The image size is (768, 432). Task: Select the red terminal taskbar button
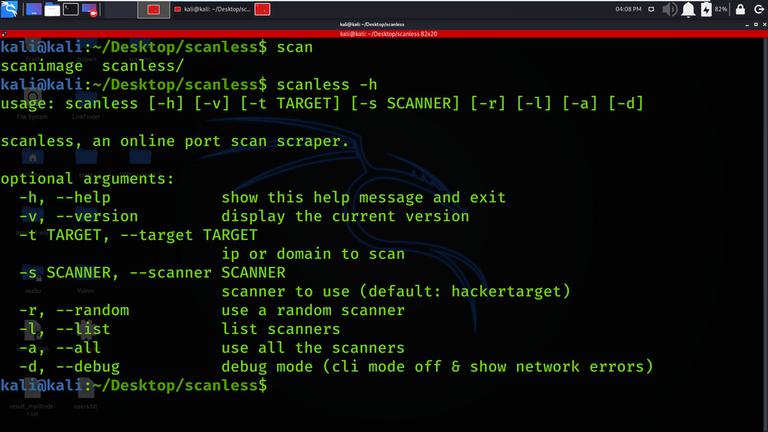tap(154, 10)
